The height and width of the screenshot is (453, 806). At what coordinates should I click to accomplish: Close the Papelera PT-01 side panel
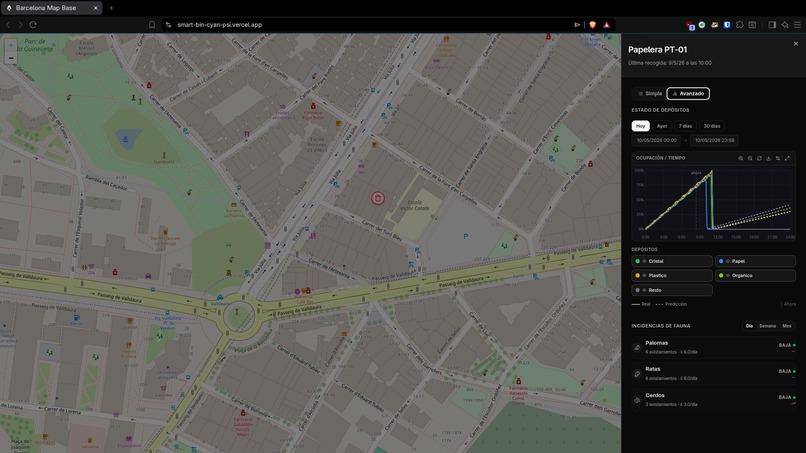tap(796, 44)
